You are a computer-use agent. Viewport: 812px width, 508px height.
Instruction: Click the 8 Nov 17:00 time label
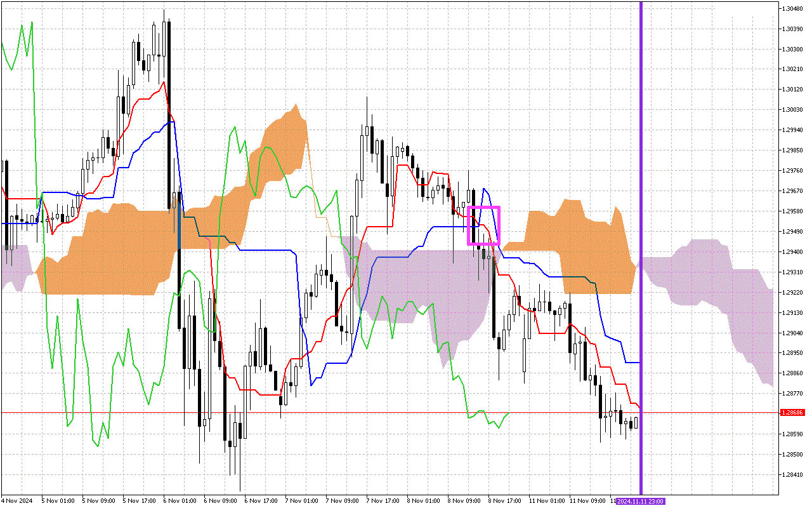505,501
